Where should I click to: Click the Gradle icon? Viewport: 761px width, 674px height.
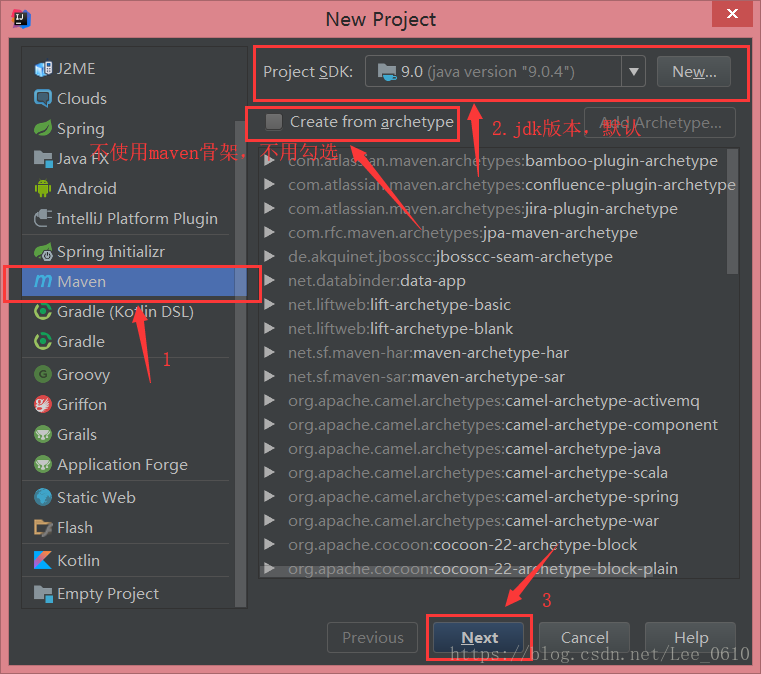[43, 342]
